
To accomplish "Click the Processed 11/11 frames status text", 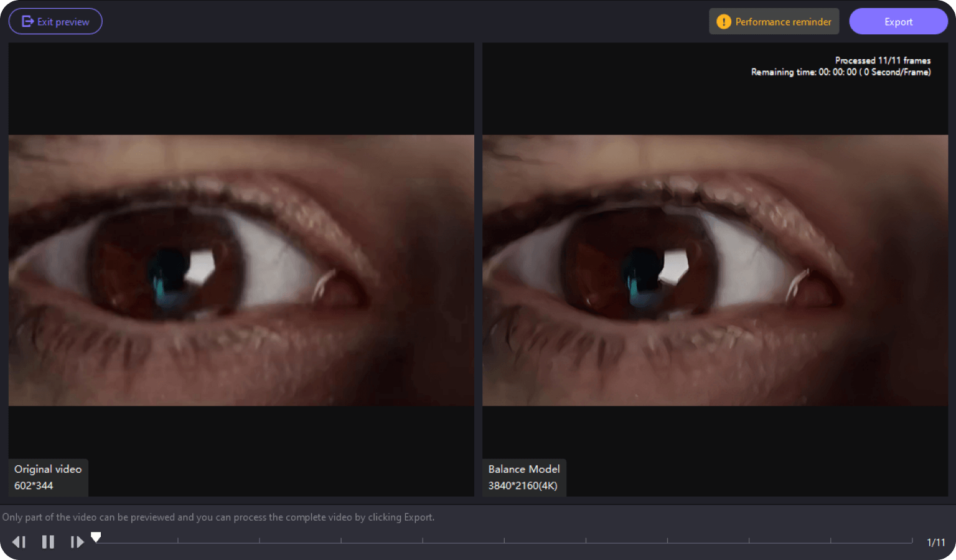I will [882, 60].
